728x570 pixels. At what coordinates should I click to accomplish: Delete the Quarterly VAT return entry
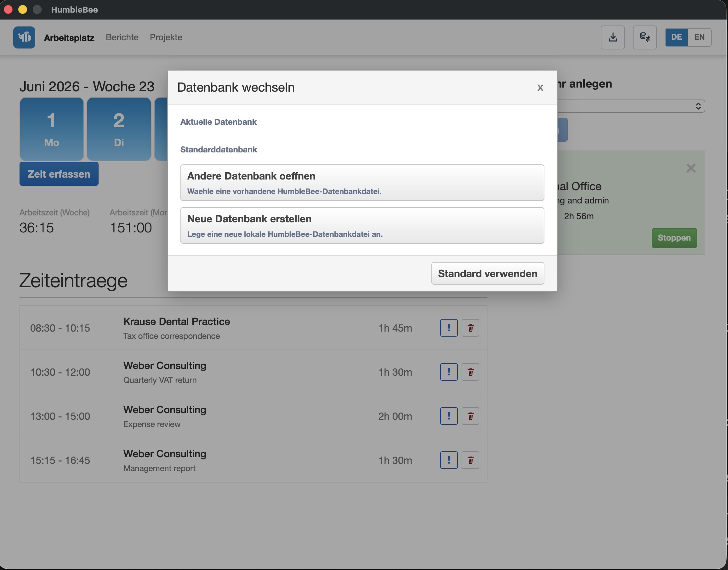click(x=470, y=372)
